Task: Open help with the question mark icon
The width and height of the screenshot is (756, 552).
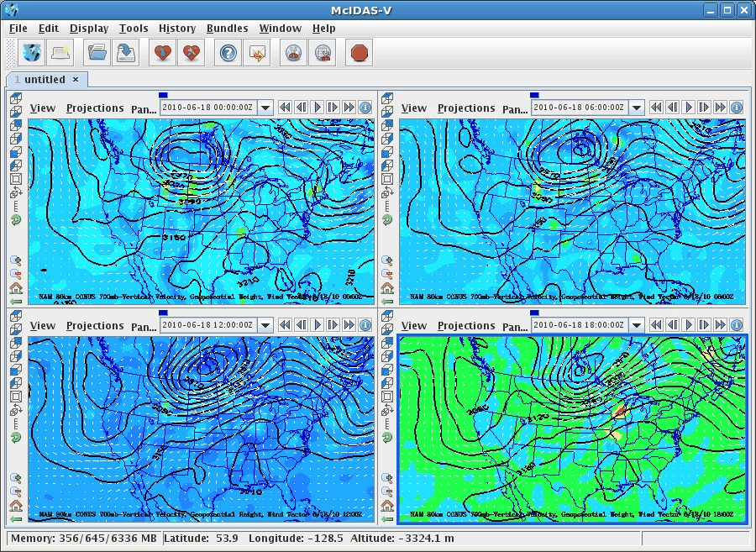Action: pyautogui.click(x=228, y=53)
